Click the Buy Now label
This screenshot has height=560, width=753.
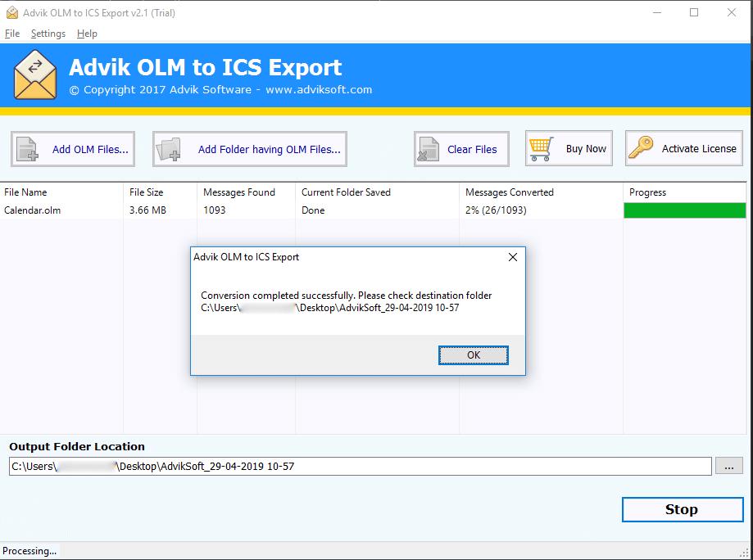586,149
